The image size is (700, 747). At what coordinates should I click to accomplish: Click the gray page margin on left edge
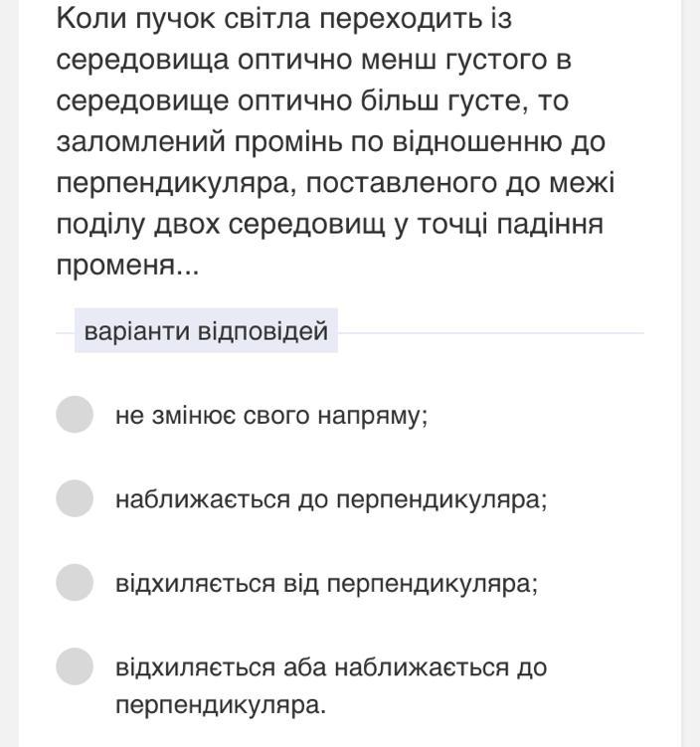[9, 374]
